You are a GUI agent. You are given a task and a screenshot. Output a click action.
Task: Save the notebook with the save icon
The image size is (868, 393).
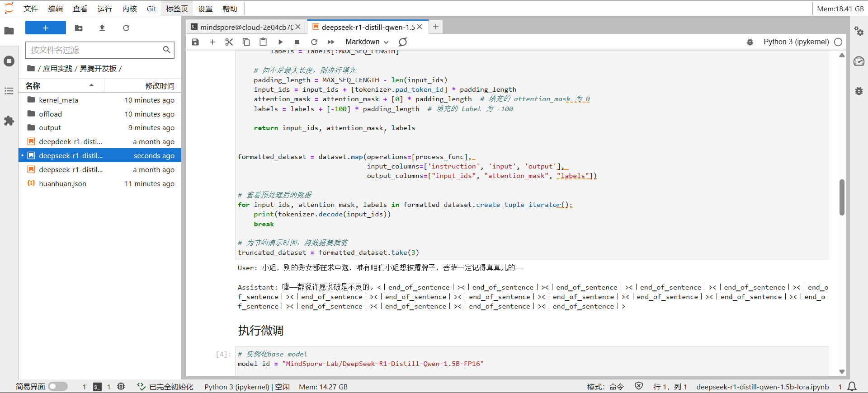click(x=195, y=42)
